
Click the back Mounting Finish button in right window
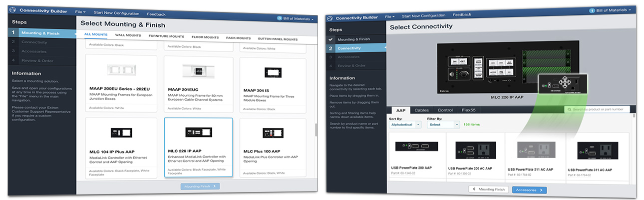click(x=489, y=189)
